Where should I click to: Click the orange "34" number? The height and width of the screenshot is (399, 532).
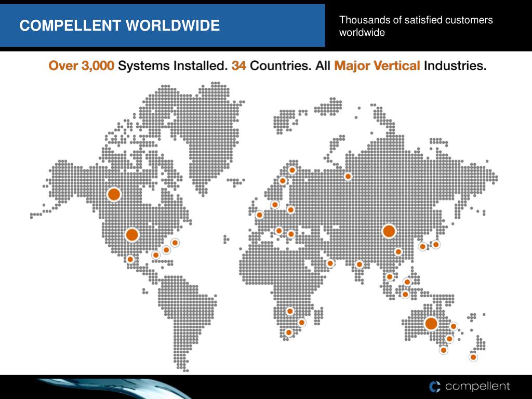[239, 65]
